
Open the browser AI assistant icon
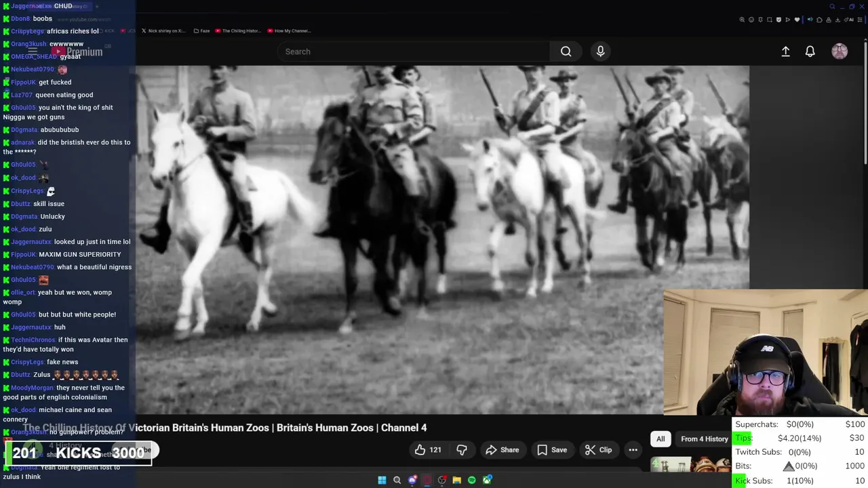point(848,20)
